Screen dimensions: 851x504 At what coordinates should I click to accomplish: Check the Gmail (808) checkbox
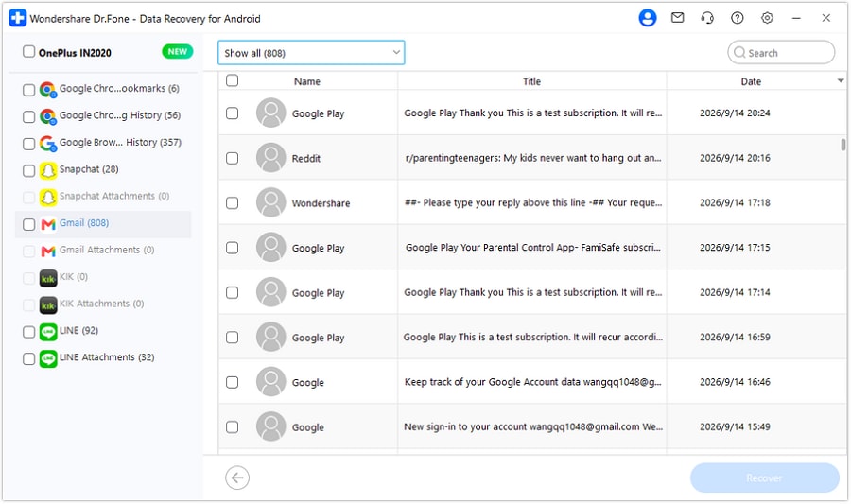pos(28,224)
